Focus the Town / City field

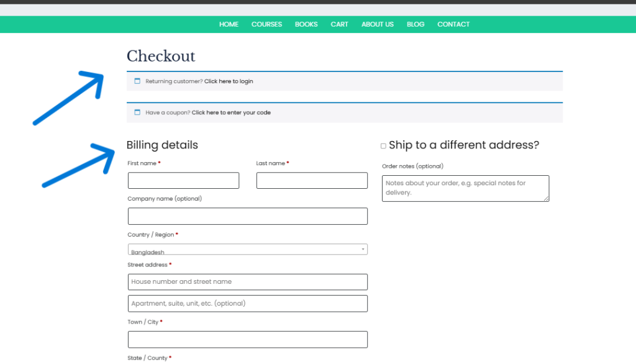point(247,340)
